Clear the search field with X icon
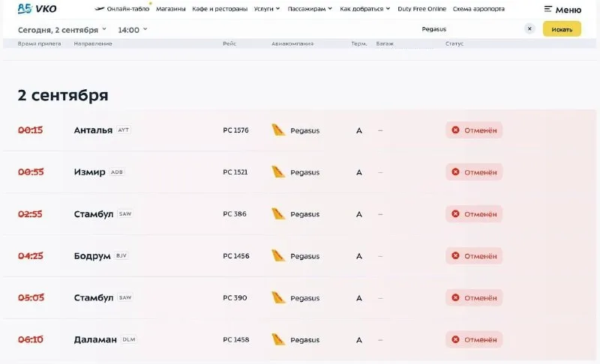This screenshot has height=364, width=600. click(529, 28)
